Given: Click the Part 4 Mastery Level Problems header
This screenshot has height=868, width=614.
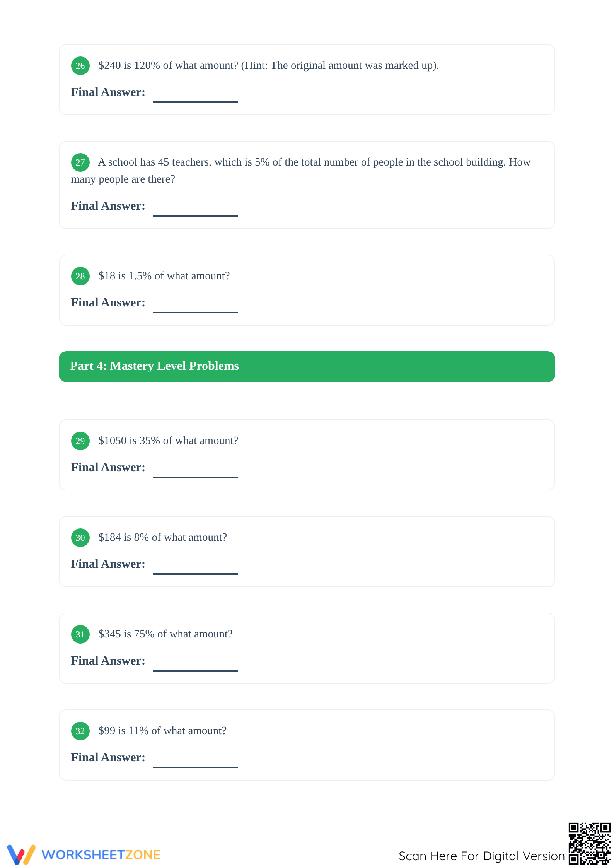Looking at the screenshot, I should pos(307,367).
